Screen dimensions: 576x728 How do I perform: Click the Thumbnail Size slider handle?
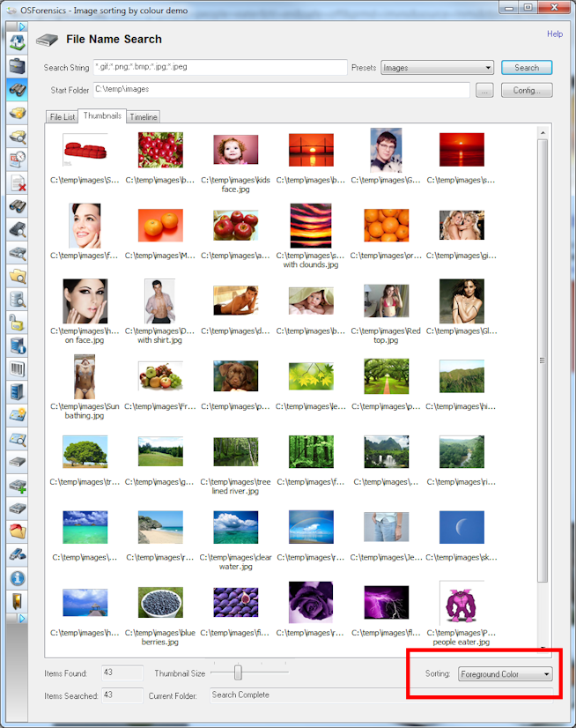point(238,673)
